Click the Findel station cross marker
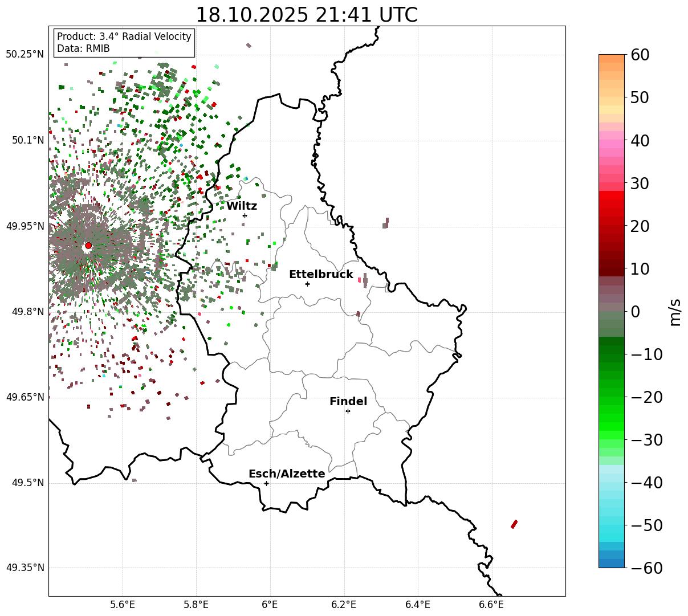This screenshot has width=688, height=616. click(x=348, y=411)
